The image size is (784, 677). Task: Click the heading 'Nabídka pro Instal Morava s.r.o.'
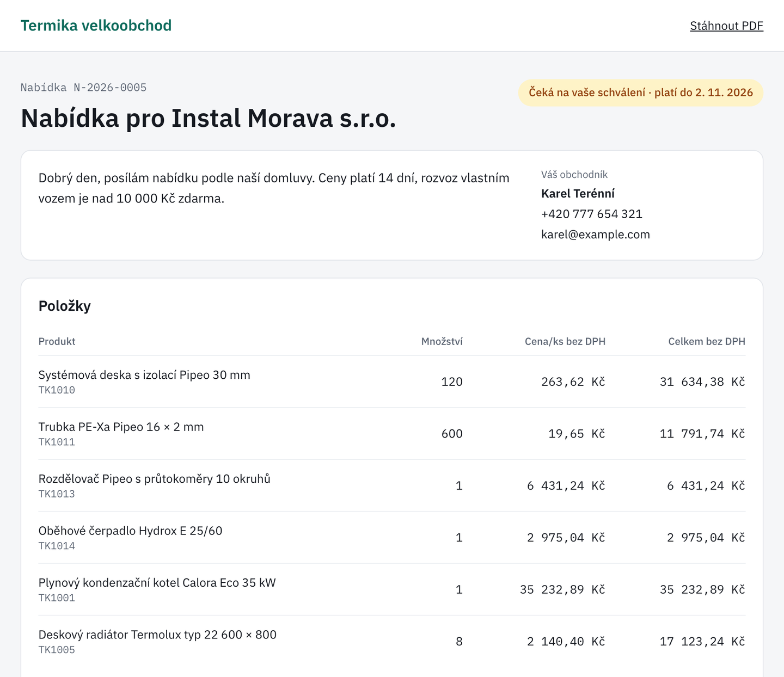[x=209, y=118]
